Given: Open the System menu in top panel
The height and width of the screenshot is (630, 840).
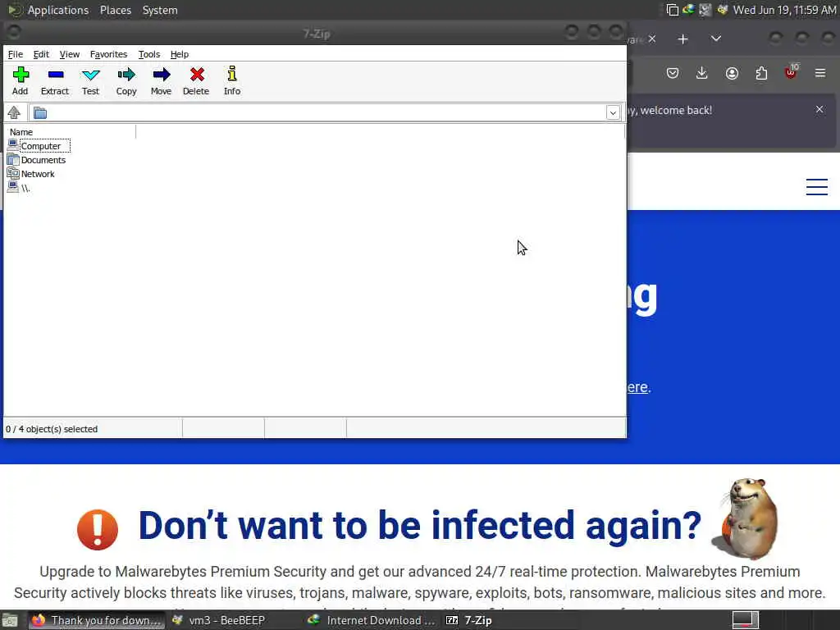Looking at the screenshot, I should 160,10.
